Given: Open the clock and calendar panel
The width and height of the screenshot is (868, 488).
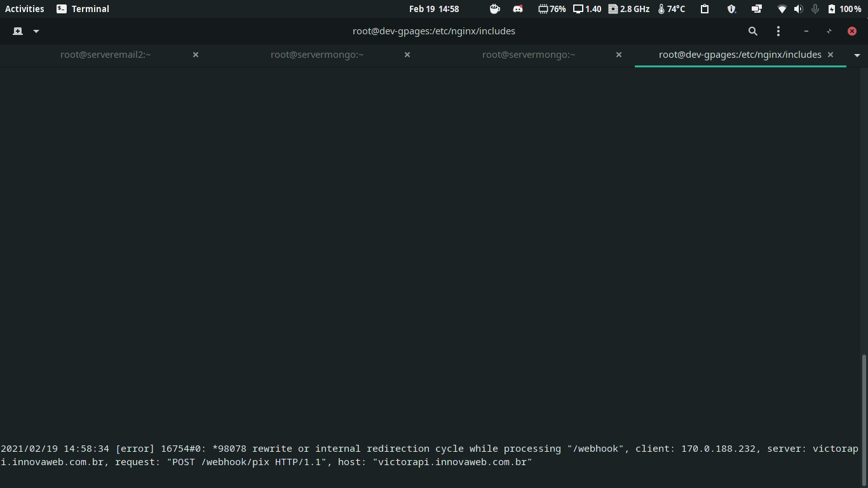Looking at the screenshot, I should pyautogui.click(x=434, y=9).
